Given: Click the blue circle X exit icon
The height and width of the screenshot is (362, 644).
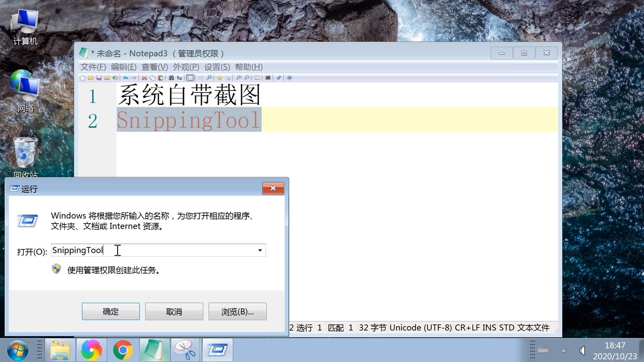Looking at the screenshot, I should 289,78.
